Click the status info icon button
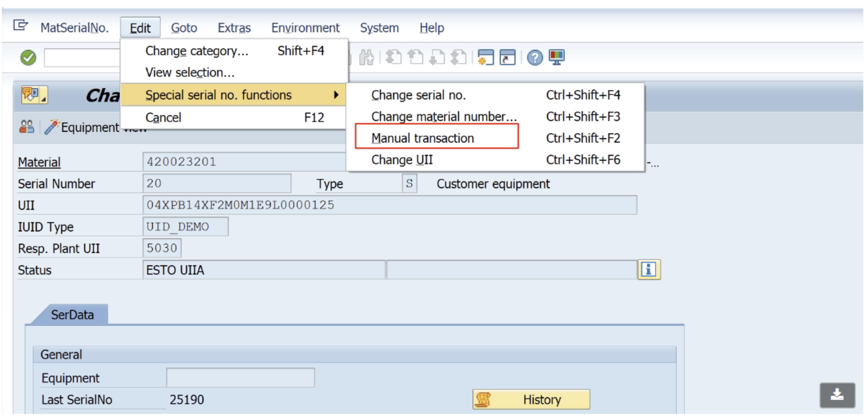 point(649,270)
